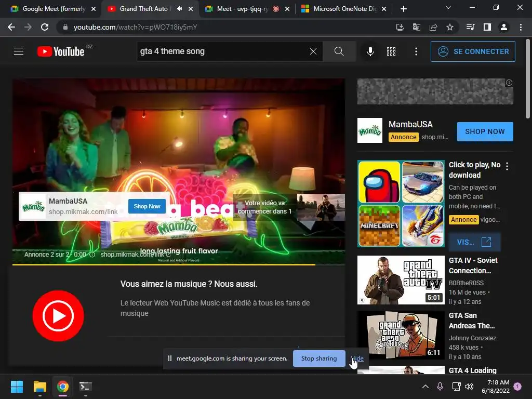This screenshot has width=532, height=399.
Task: Mute the Grand Theft Auto tab audio icon
Action: (x=179, y=9)
